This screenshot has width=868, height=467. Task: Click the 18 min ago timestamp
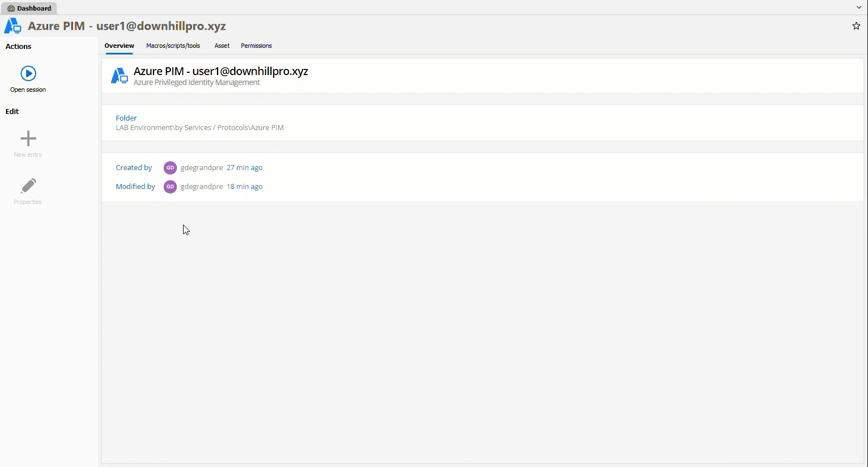pos(244,187)
